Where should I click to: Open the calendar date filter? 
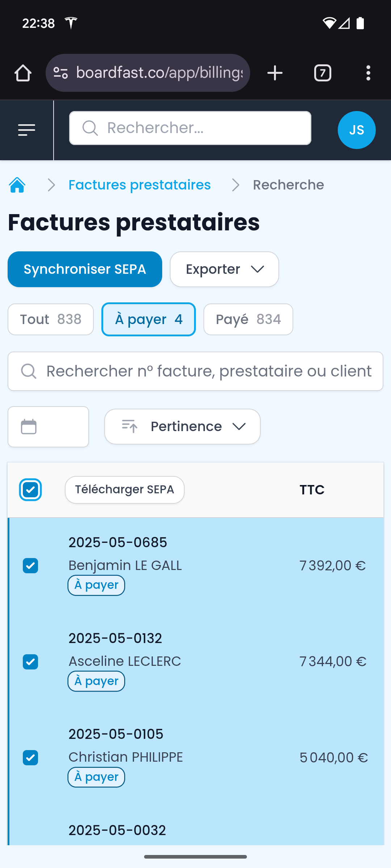point(48,427)
